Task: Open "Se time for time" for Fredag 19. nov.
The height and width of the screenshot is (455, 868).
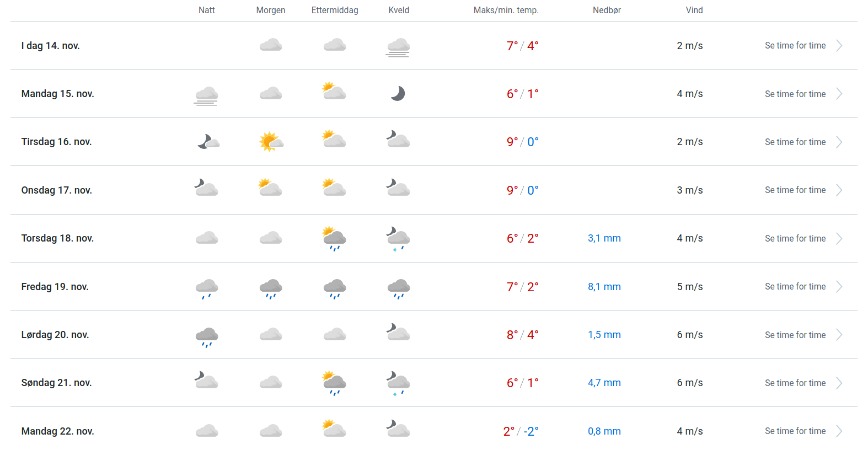Action: 795,287
